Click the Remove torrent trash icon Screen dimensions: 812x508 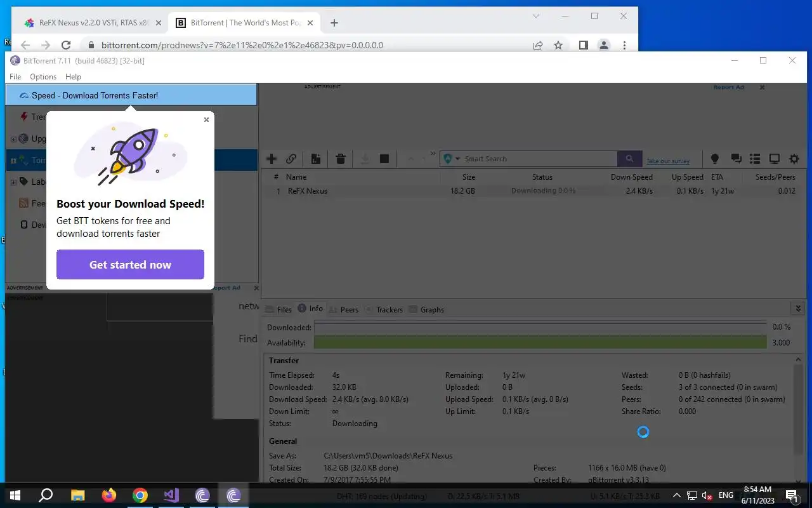point(341,159)
